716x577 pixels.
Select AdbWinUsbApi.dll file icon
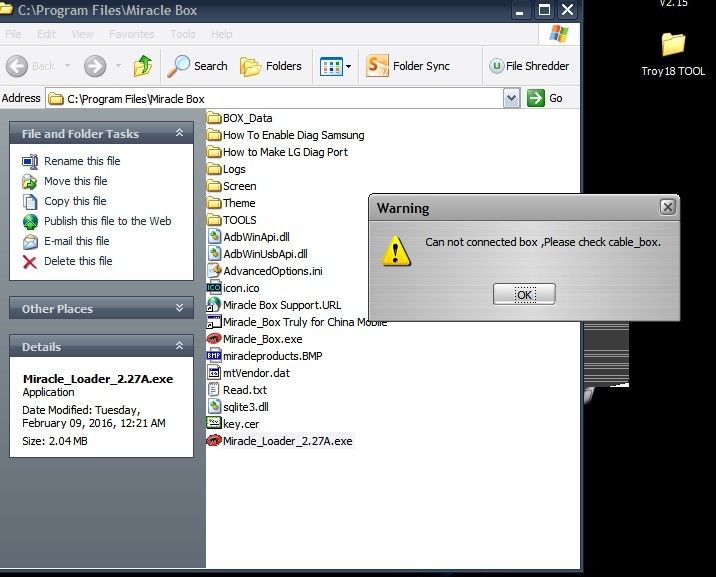[x=214, y=254]
